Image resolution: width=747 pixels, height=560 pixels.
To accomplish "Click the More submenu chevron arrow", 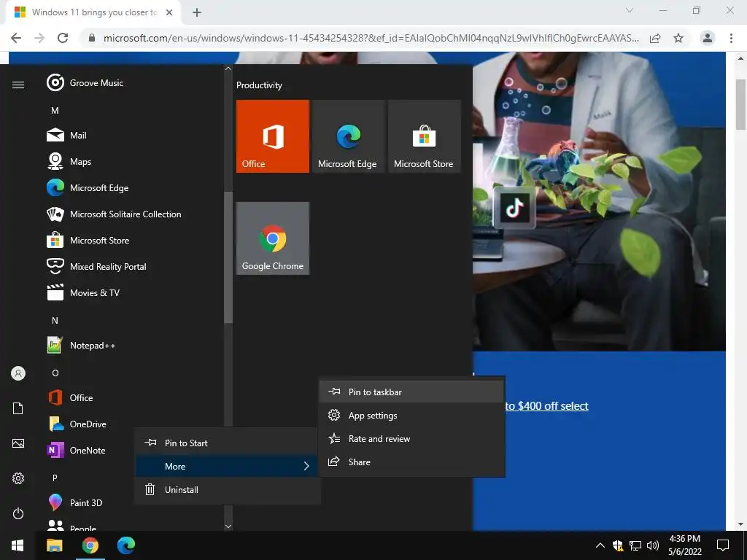I will tap(306, 466).
